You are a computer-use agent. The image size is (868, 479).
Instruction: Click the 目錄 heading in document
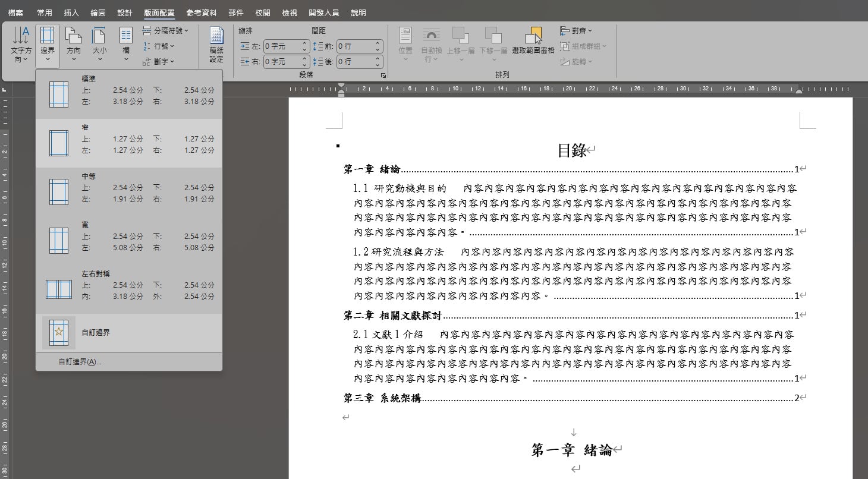[x=572, y=150]
